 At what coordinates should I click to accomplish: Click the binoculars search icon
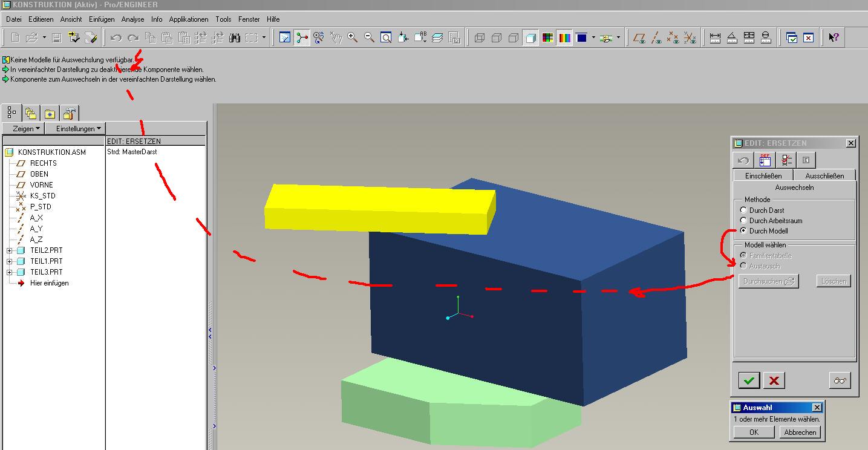pyautogui.click(x=235, y=37)
